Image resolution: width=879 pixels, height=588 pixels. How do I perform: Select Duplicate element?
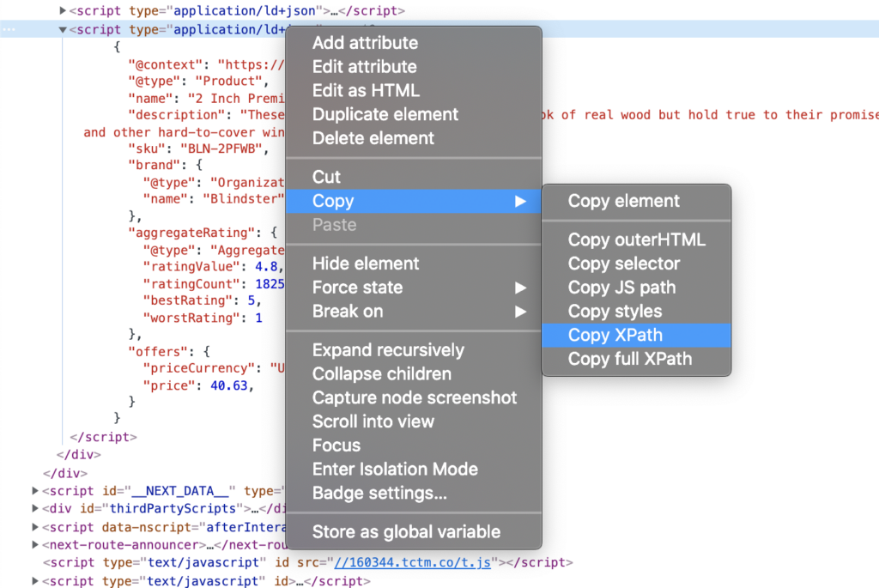385,115
